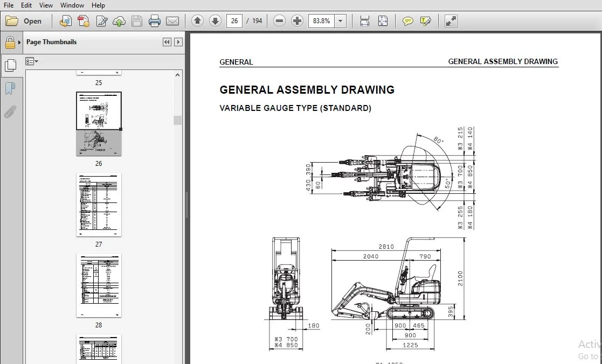Click the Fit one full page icon
The image size is (602, 364).
[383, 20]
